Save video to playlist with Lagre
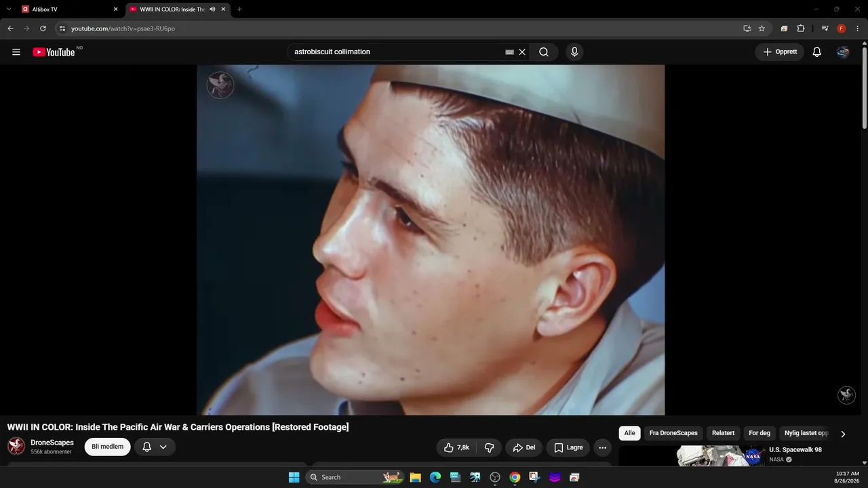 [x=568, y=447]
